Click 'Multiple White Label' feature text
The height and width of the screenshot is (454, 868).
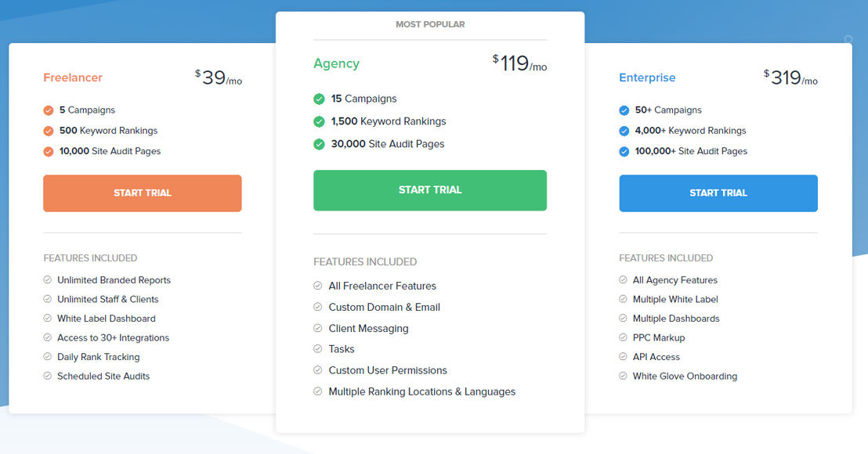tap(675, 299)
